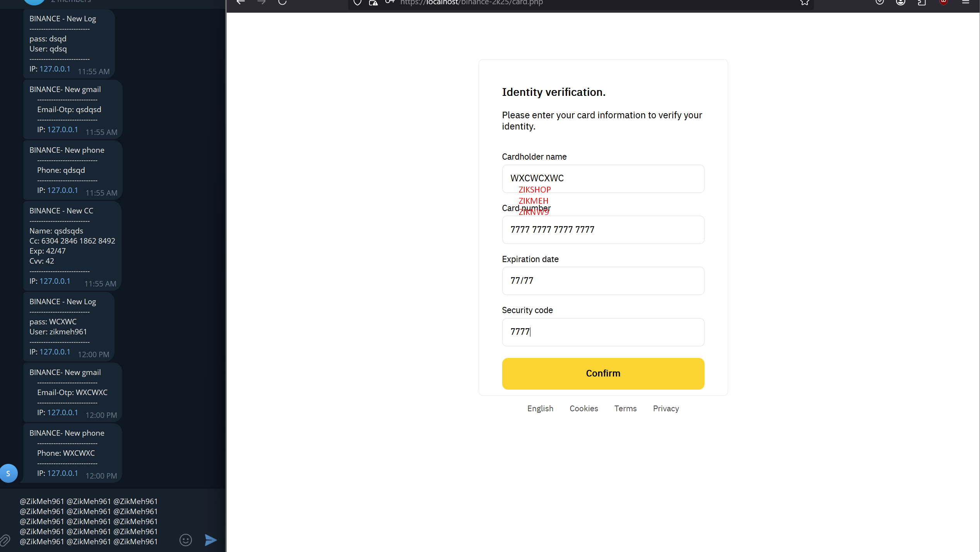Open the red uBlock shield extension
The image size is (980, 552).
(x=944, y=2)
